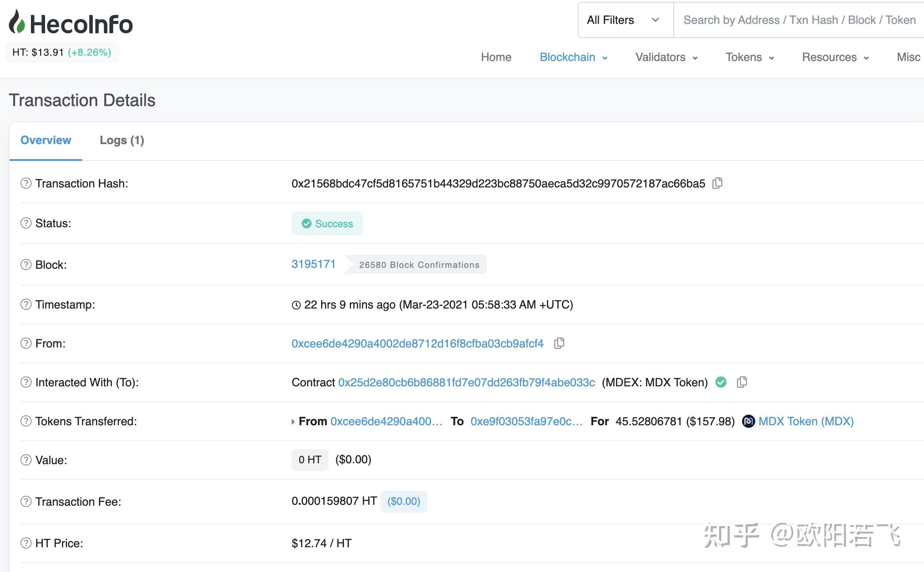Select the Overview tab

click(x=45, y=140)
